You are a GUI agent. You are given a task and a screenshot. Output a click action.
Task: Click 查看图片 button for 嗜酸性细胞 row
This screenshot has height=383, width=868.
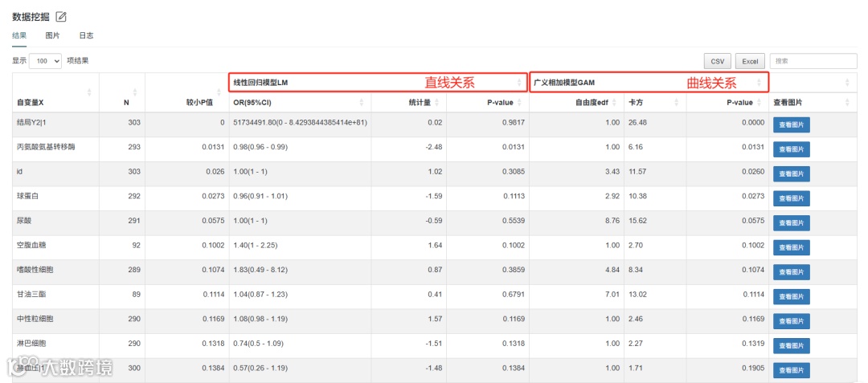pos(791,272)
